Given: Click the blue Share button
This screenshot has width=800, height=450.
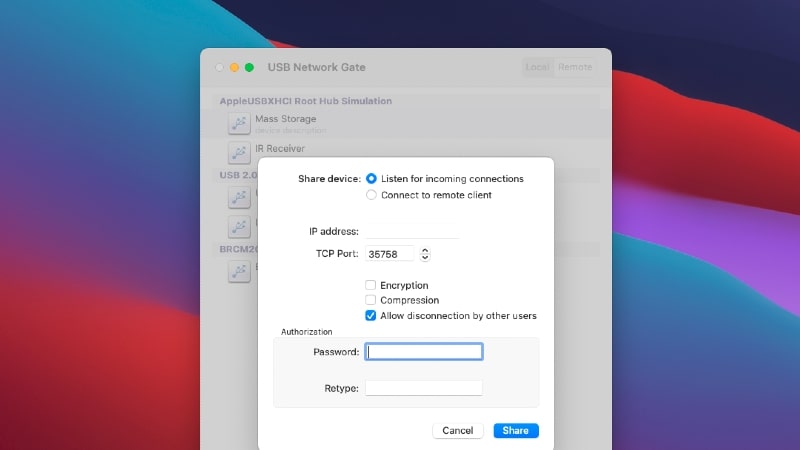Looking at the screenshot, I should [516, 431].
